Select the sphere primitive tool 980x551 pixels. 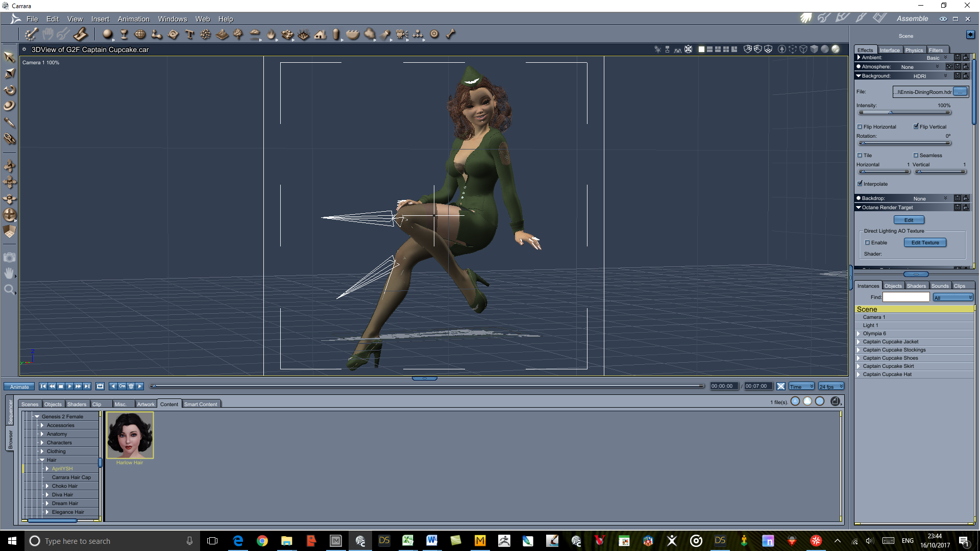(107, 34)
